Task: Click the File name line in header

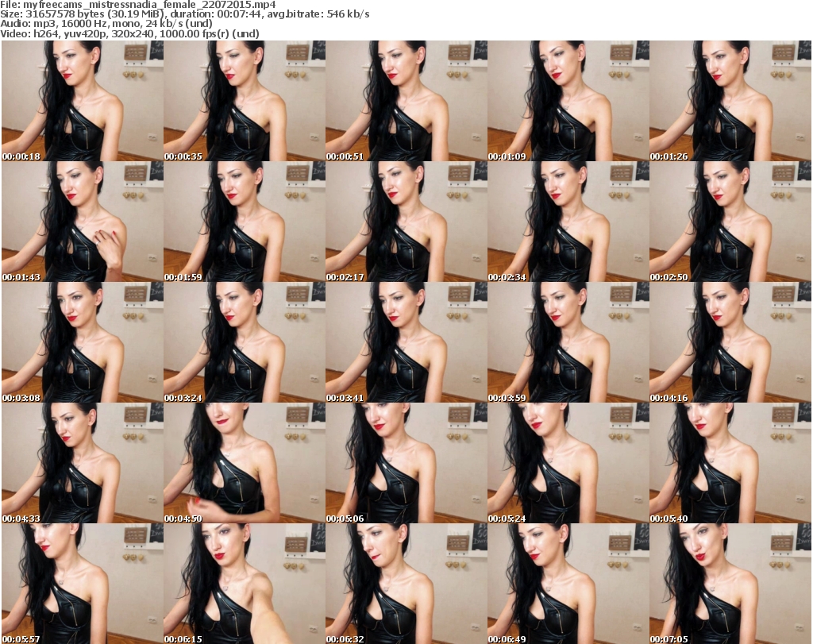Action: pos(138,5)
